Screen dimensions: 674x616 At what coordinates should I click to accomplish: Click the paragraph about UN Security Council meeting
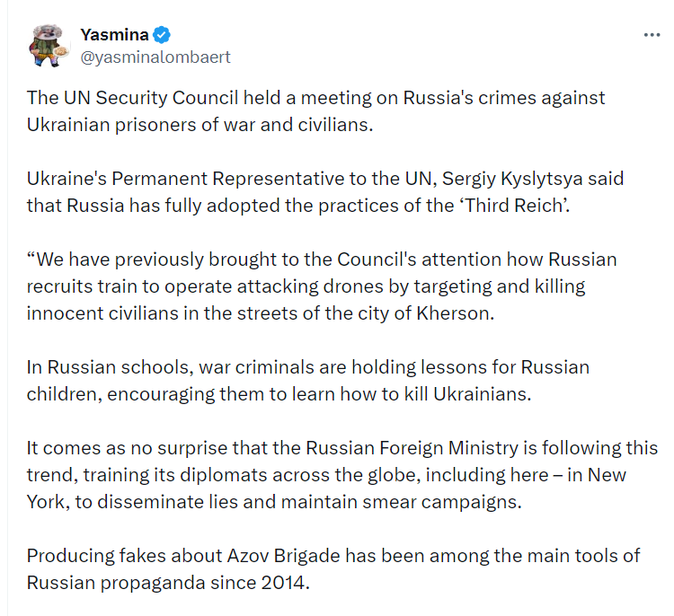[316, 111]
